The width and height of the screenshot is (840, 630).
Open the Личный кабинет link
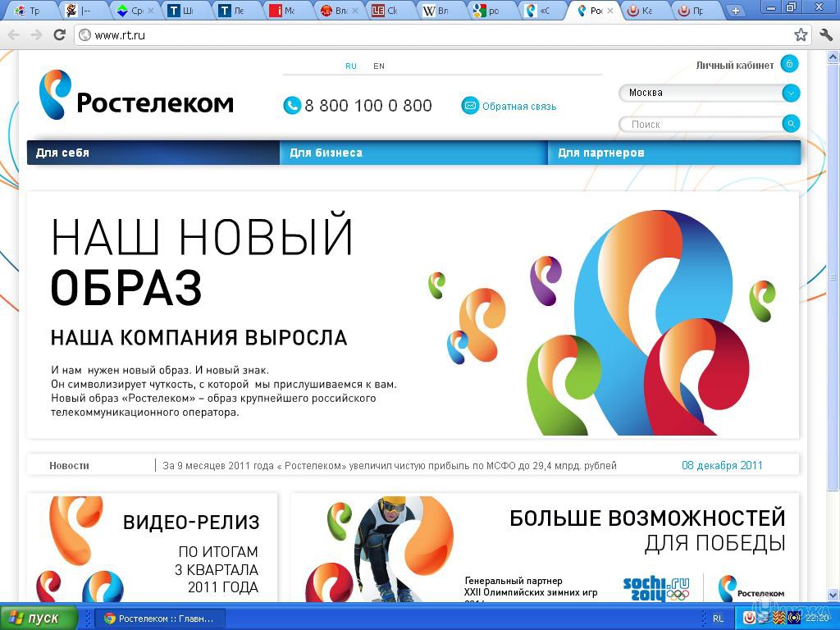pyautogui.click(x=734, y=66)
